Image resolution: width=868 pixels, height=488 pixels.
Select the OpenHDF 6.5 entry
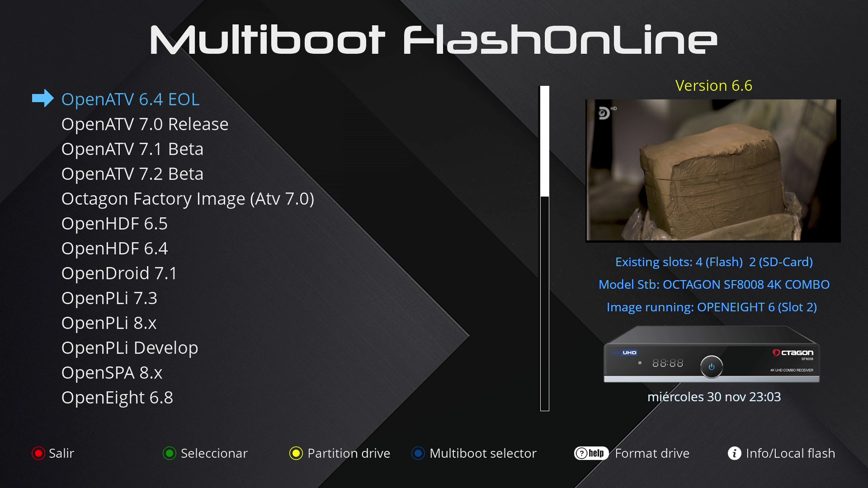(114, 224)
